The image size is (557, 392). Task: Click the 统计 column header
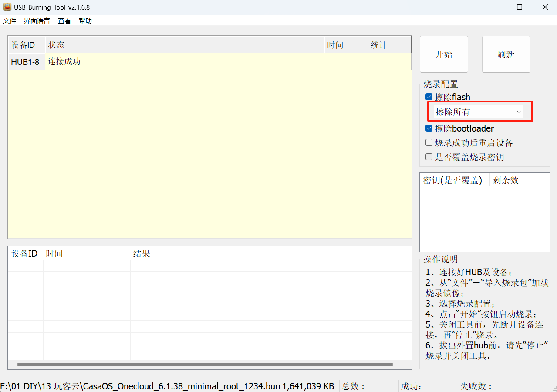tap(389, 45)
